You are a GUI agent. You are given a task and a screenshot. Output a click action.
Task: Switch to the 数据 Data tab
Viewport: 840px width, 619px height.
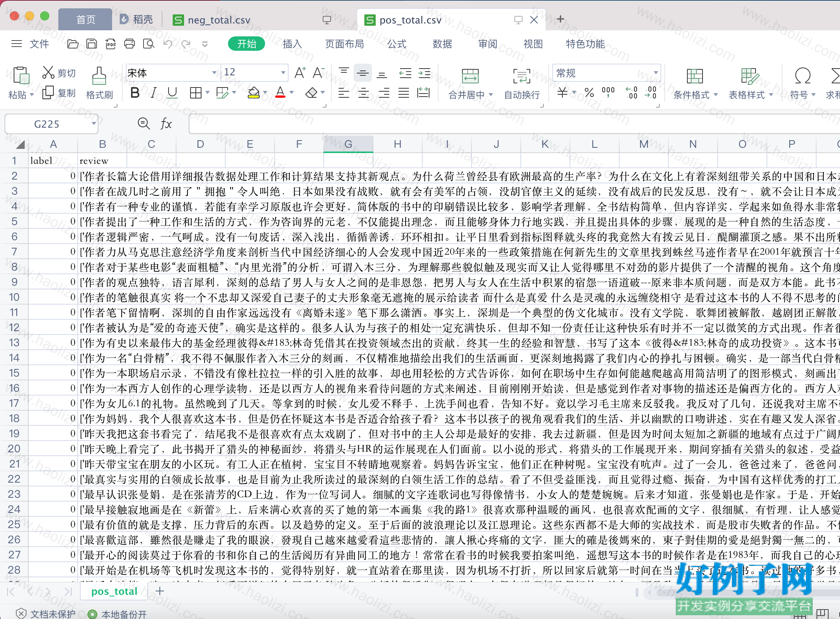(442, 44)
